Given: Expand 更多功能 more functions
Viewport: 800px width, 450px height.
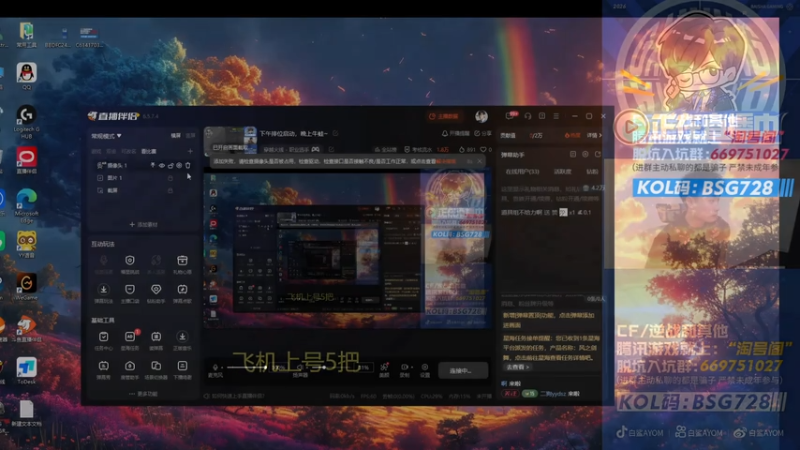Looking at the screenshot, I should coord(143,394).
